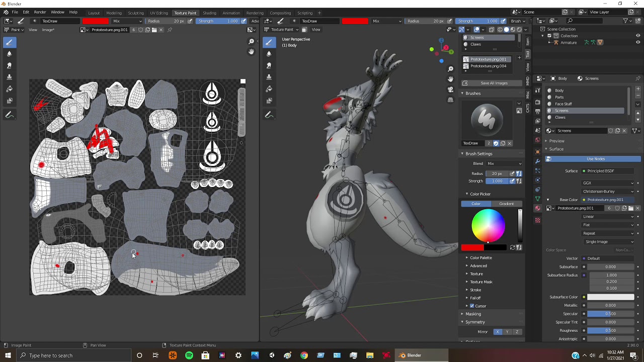Open the Render menu

tap(40, 12)
